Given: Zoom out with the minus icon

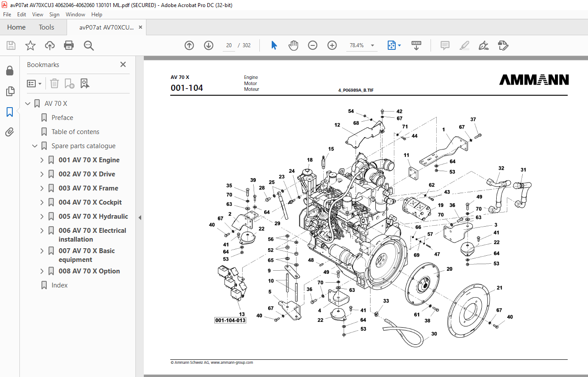Looking at the screenshot, I should click(x=313, y=45).
